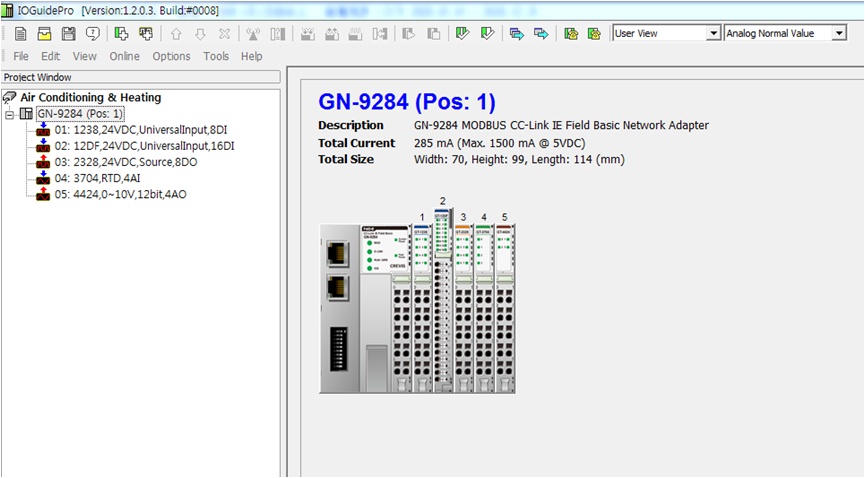
Task: Click the yellow-bordered module with plus icon
Action: [146, 34]
